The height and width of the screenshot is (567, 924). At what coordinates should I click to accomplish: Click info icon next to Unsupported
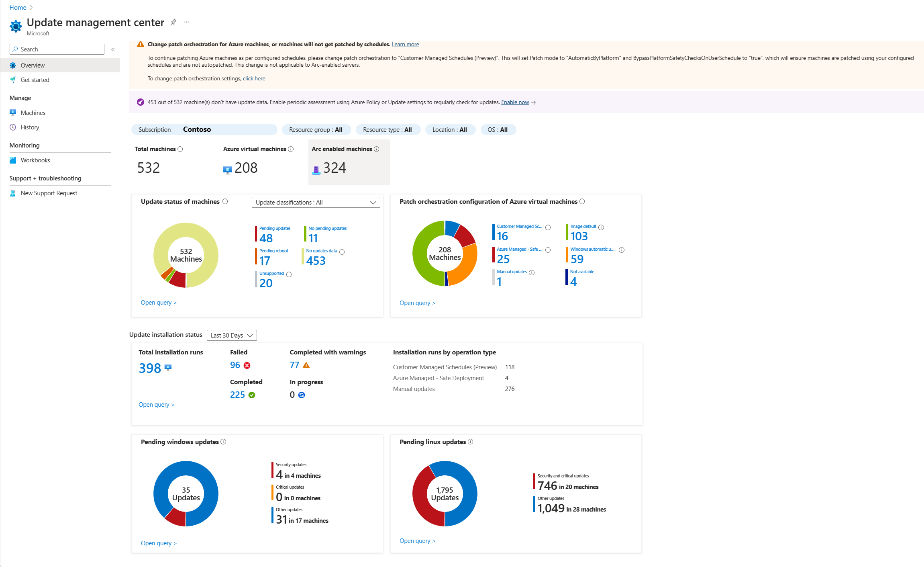pyautogui.click(x=289, y=274)
